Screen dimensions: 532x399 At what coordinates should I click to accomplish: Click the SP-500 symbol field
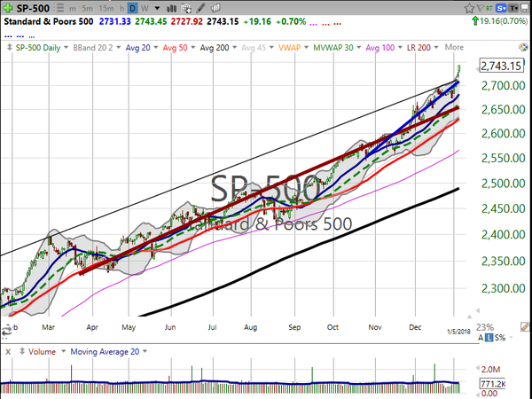pos(33,8)
